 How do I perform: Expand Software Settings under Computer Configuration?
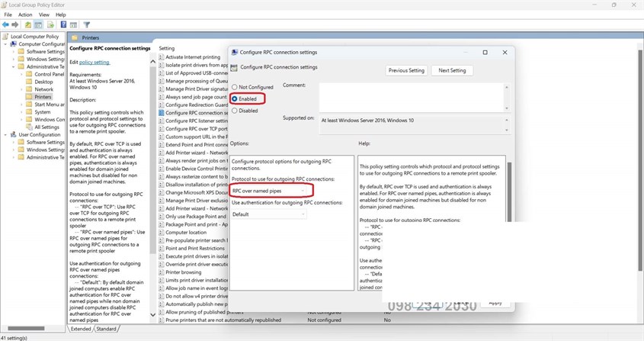click(x=13, y=51)
